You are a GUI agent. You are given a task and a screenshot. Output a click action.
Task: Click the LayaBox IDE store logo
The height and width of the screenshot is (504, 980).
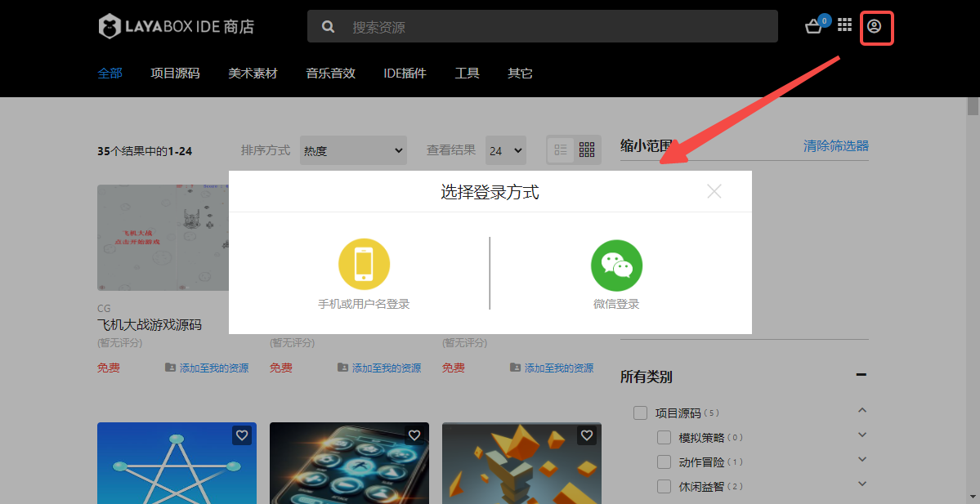[x=177, y=26]
